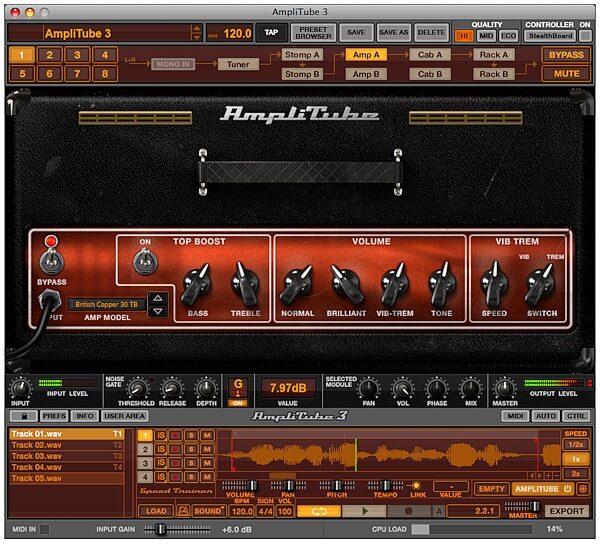Open the Tuner module

[x=238, y=64]
